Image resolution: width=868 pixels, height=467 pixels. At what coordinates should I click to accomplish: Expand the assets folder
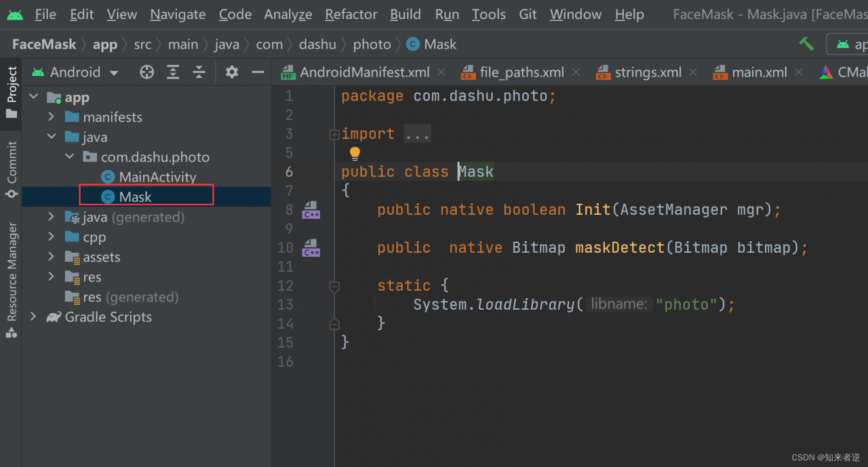52,257
